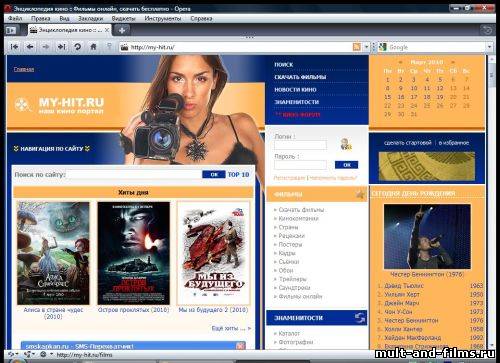Click the Логин input field
This screenshot has width=500, height=363.
tap(300, 145)
